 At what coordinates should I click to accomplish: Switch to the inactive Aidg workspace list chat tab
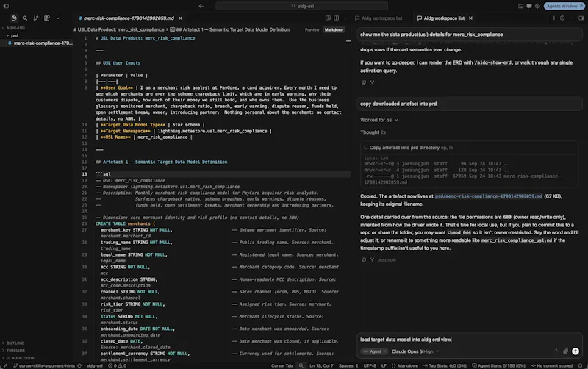pos(379,18)
